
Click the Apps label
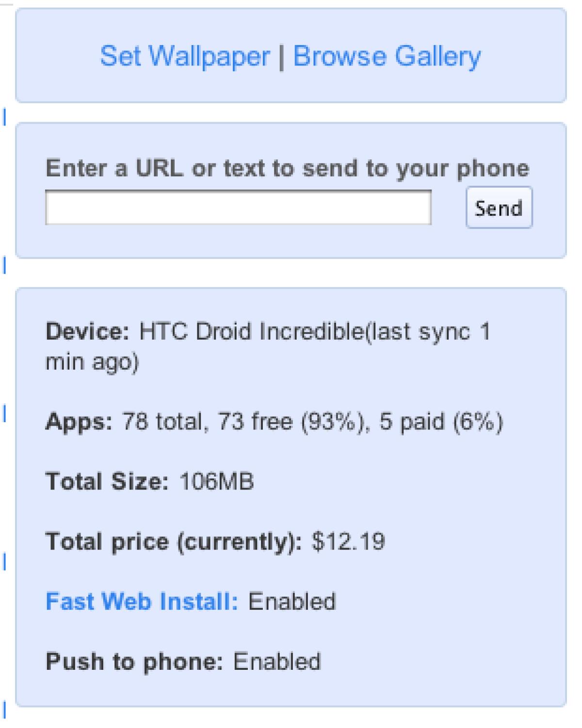79,422
